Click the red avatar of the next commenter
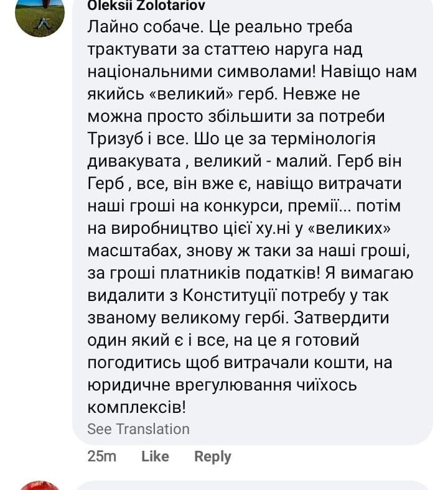448x490 pixels. click(x=39, y=485)
